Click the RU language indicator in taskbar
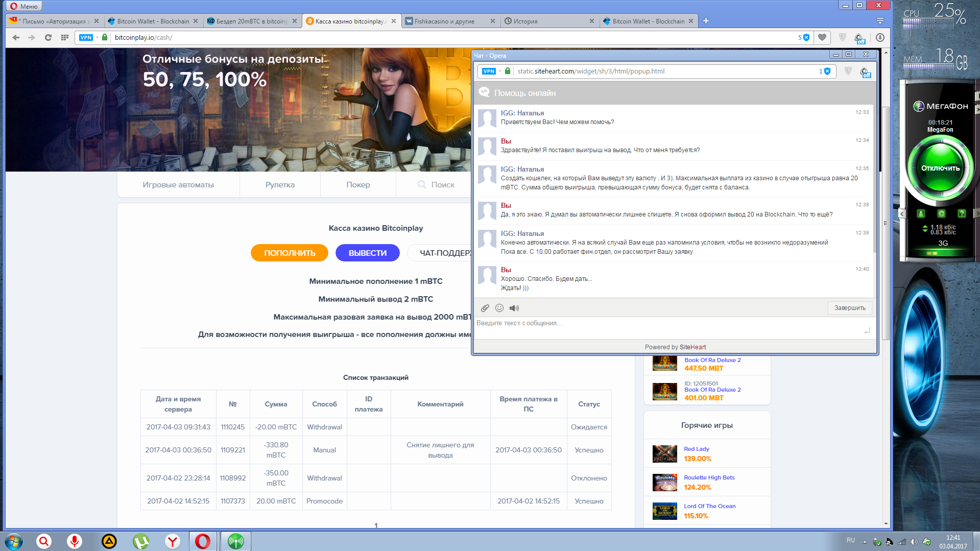980x551 pixels. tap(850, 540)
